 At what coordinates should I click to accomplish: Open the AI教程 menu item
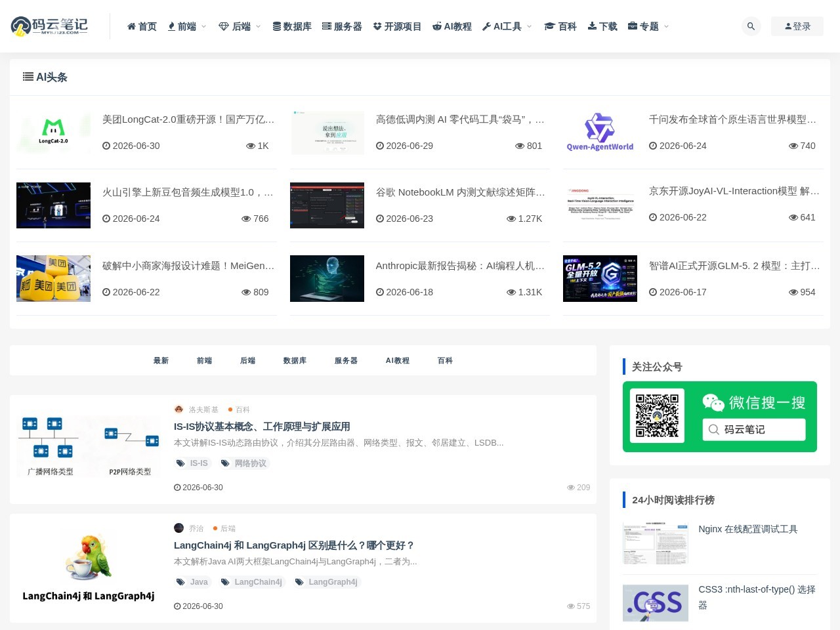(452, 26)
